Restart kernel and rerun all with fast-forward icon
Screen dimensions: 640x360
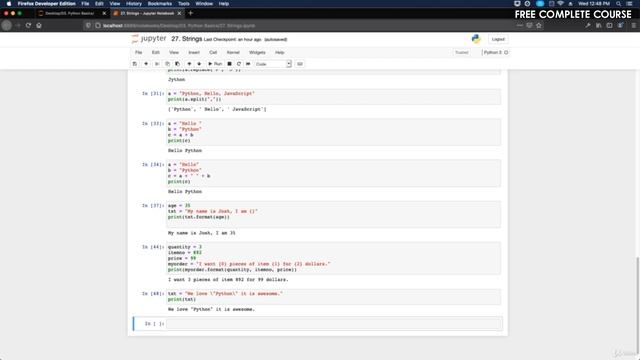coord(248,64)
